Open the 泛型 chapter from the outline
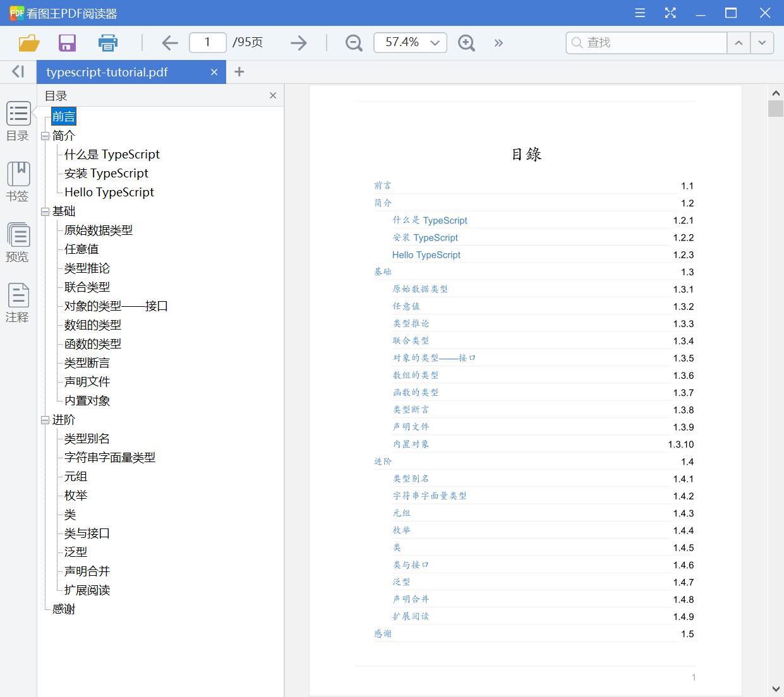The image size is (784, 697). tap(75, 552)
